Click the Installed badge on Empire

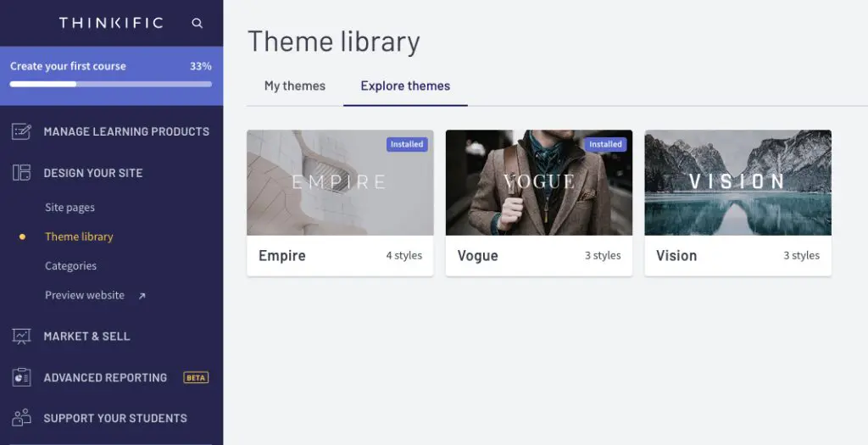(x=407, y=144)
